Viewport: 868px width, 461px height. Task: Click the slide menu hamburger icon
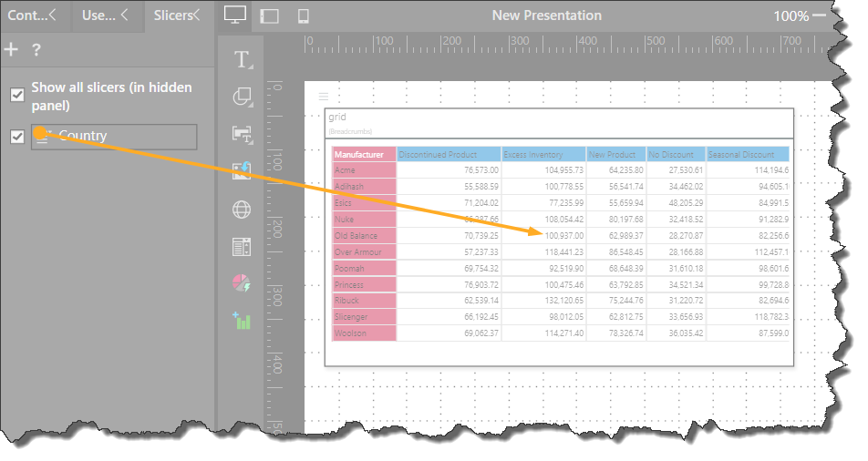[x=324, y=97]
